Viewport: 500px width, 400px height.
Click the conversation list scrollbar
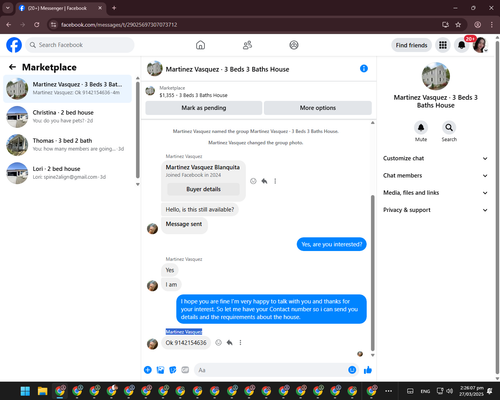tap(138, 129)
